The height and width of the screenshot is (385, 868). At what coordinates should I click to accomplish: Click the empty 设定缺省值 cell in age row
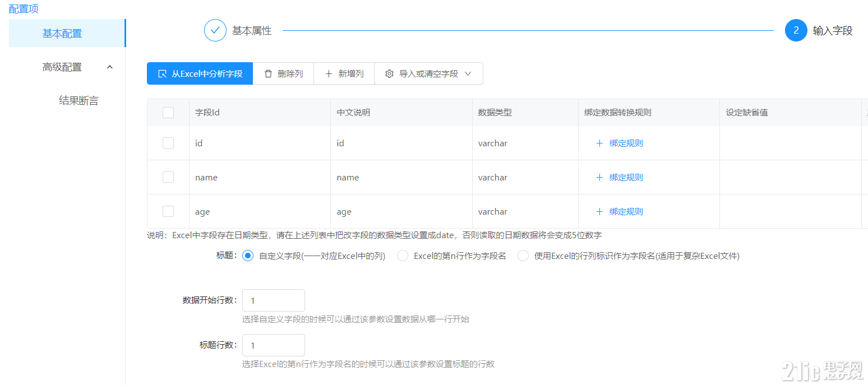pos(791,211)
